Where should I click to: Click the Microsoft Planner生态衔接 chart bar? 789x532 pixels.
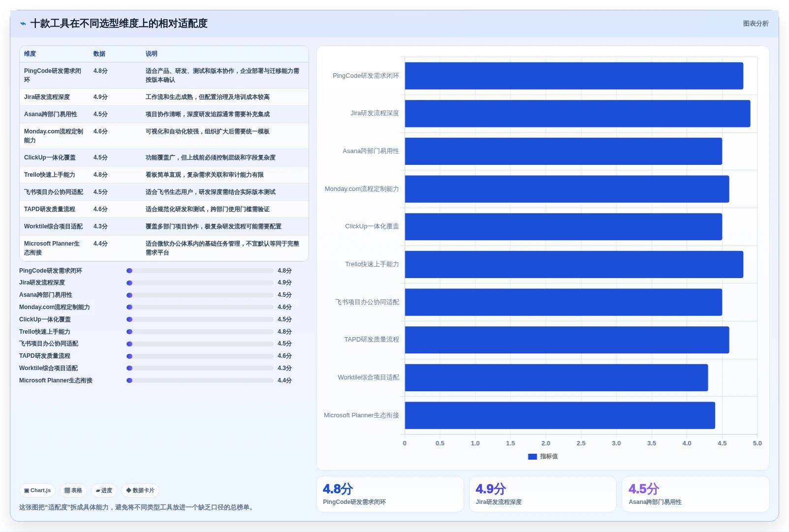(x=560, y=415)
